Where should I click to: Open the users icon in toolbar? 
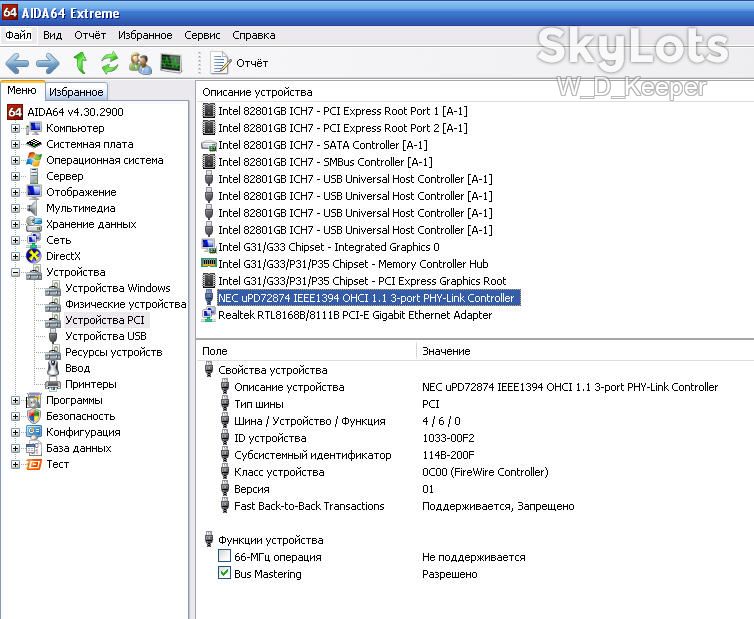point(140,63)
